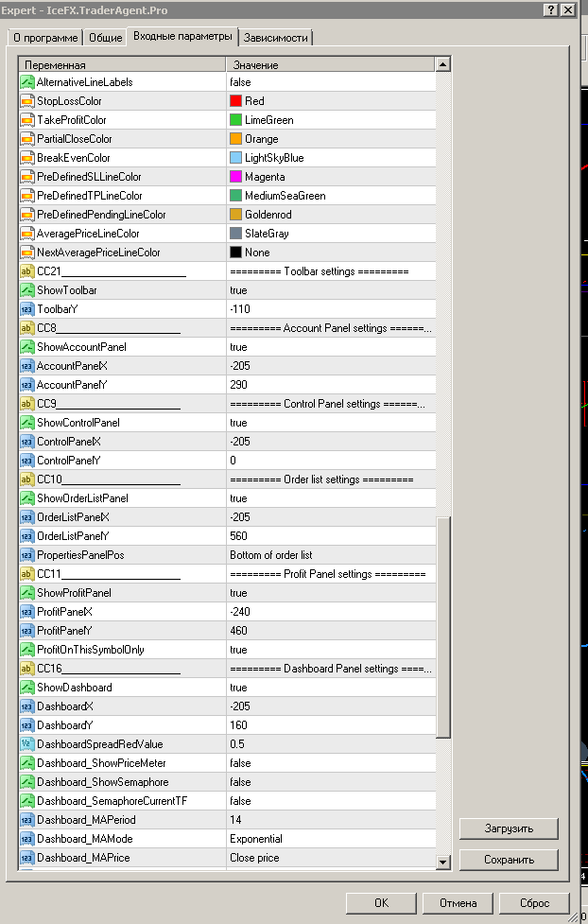Toggle the ShowControlPanel true value
The width and height of the screenshot is (588, 924).
pyautogui.click(x=331, y=423)
